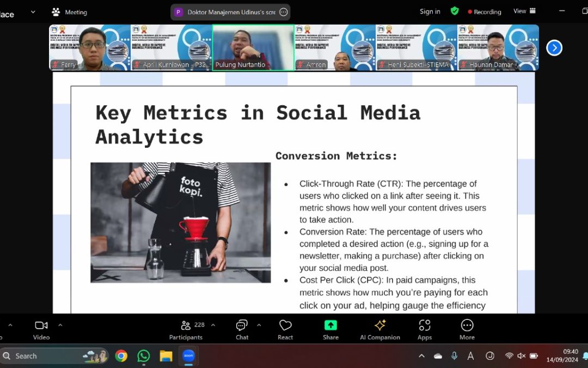Open the More options menu
Screen dimensions: 588x368
pos(467,329)
